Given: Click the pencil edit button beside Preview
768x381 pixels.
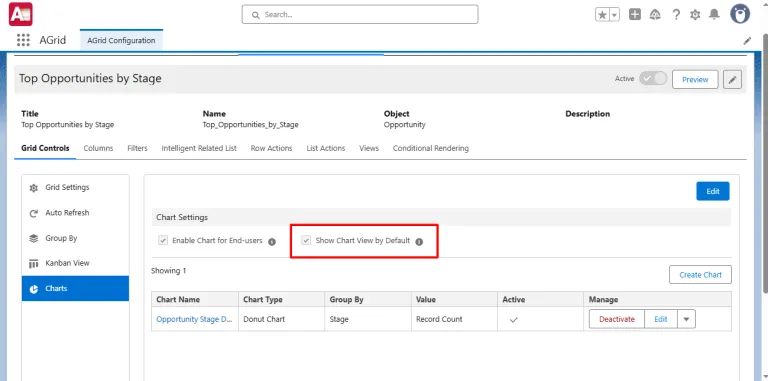Looking at the screenshot, I should pyautogui.click(x=732, y=79).
